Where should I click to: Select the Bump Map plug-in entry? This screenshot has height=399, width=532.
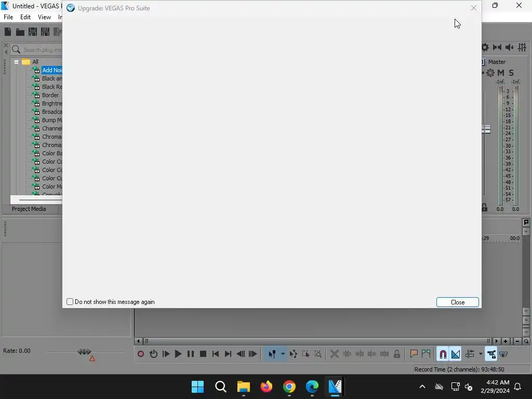point(52,120)
